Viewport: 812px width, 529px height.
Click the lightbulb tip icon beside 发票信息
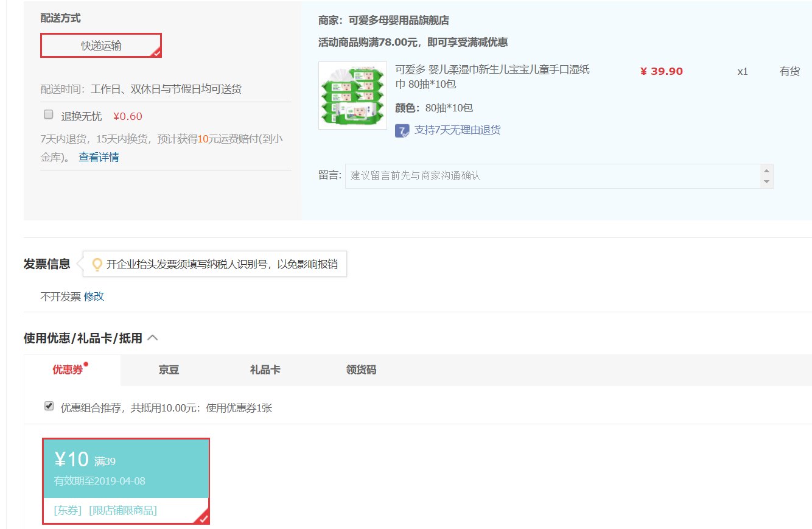(97, 265)
